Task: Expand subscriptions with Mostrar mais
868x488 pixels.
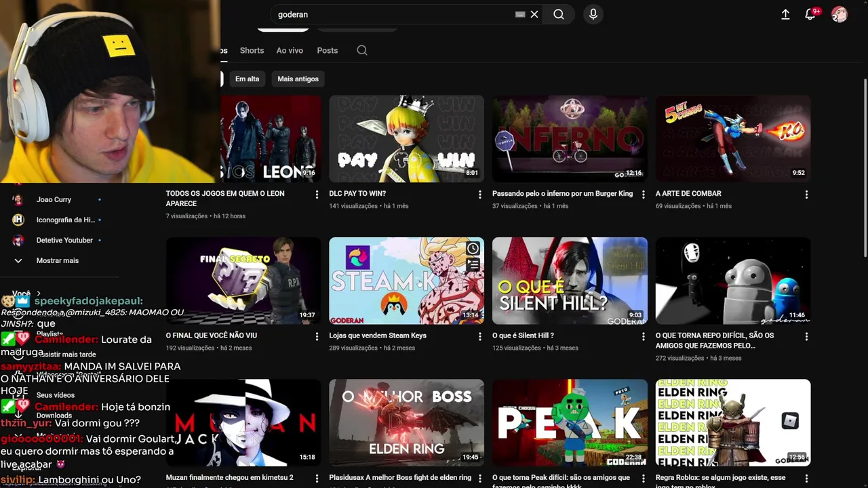Action: tap(58, 260)
